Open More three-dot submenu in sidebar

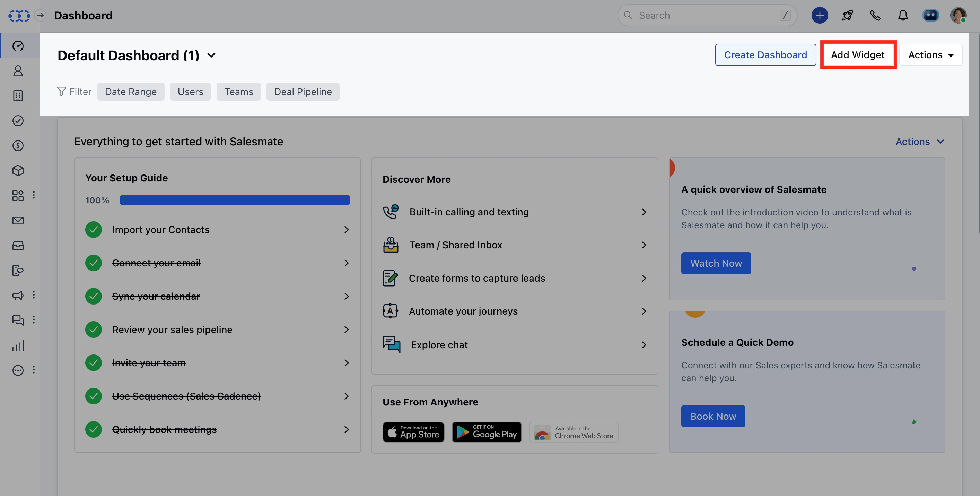coord(34,370)
